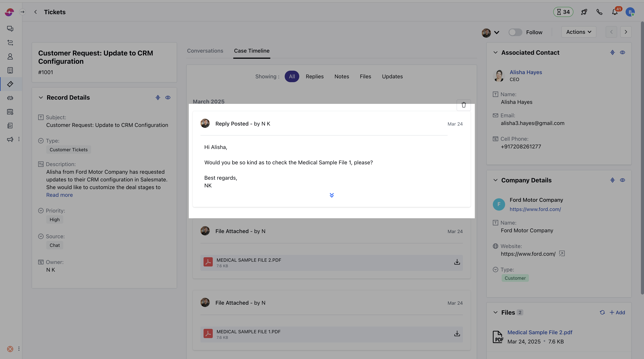Click the page vertical scrollbar
The width and height of the screenshot is (644, 359).
[x=642, y=158]
